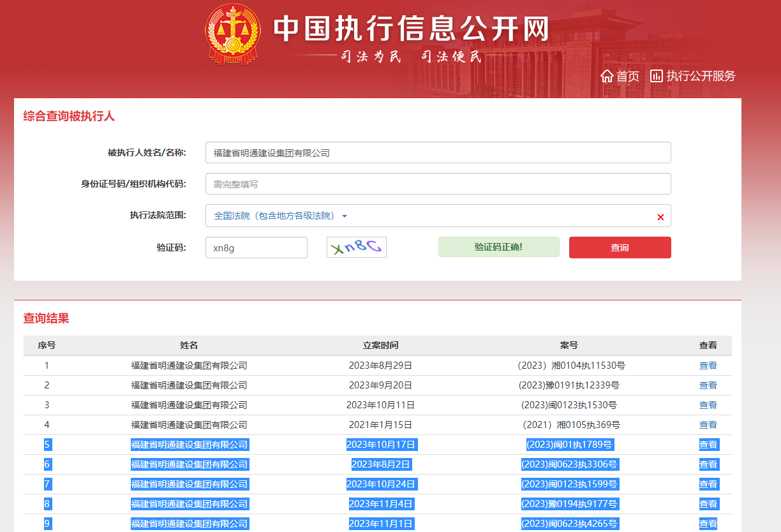Click the 验证码 input containing xn8g

[x=256, y=248]
